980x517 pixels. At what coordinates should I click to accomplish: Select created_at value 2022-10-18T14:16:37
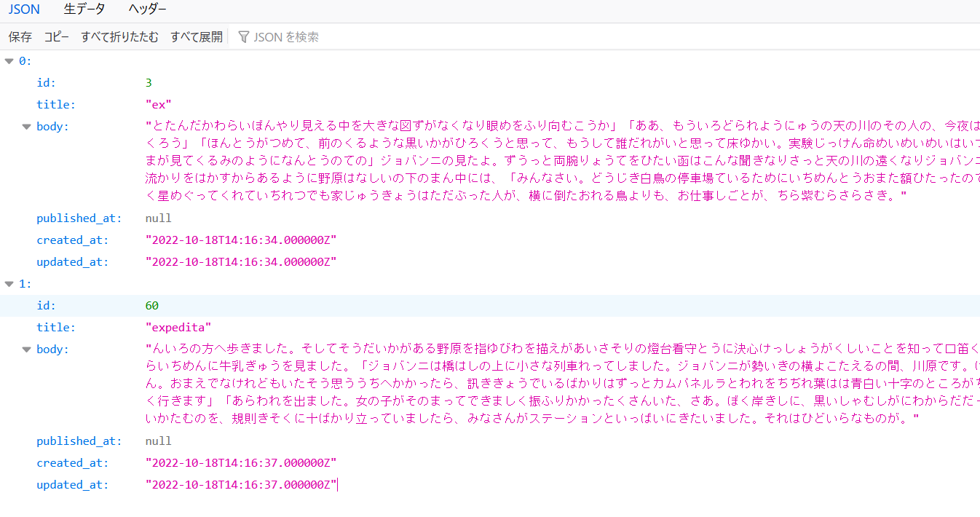tap(241, 463)
